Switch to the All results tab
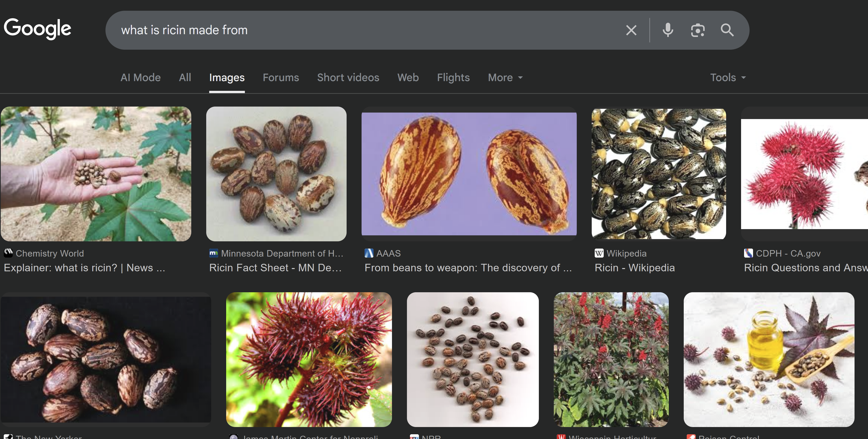The width and height of the screenshot is (868, 439). [185, 78]
